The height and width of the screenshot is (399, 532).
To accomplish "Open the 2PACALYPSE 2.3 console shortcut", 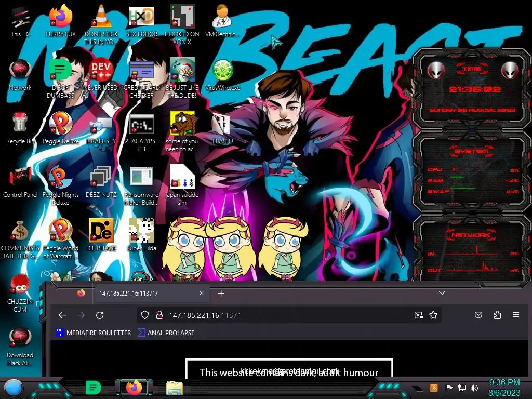I will (x=142, y=131).
